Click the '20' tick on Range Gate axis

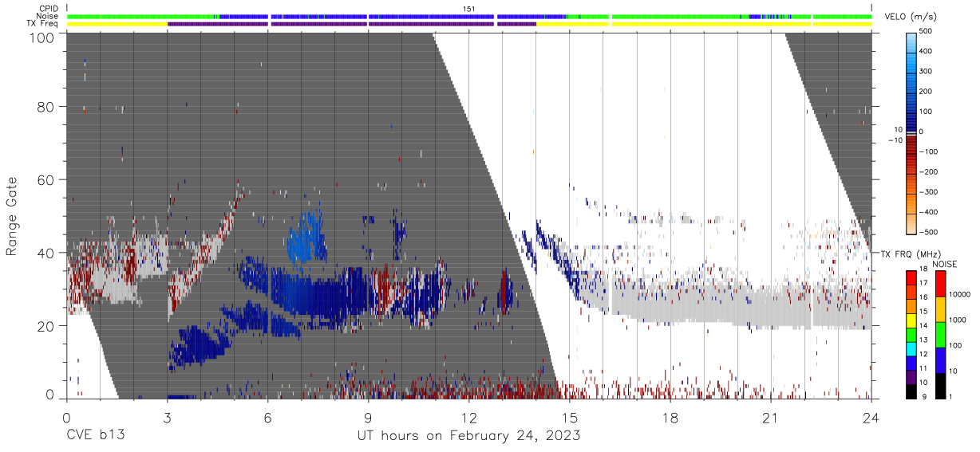46,326
